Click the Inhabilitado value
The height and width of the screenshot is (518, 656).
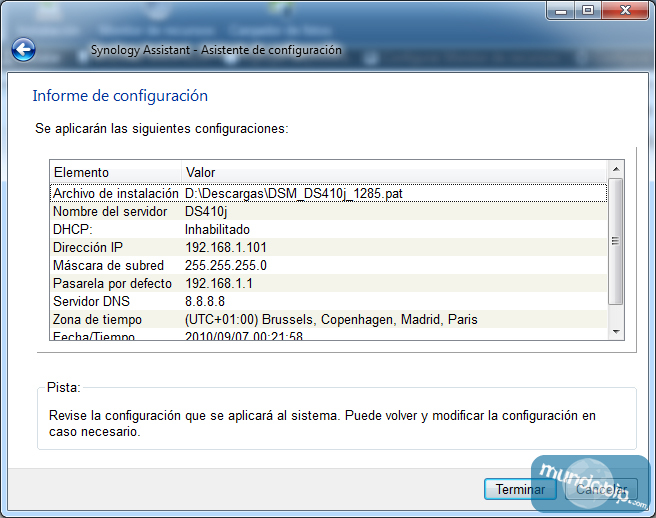tap(217, 229)
